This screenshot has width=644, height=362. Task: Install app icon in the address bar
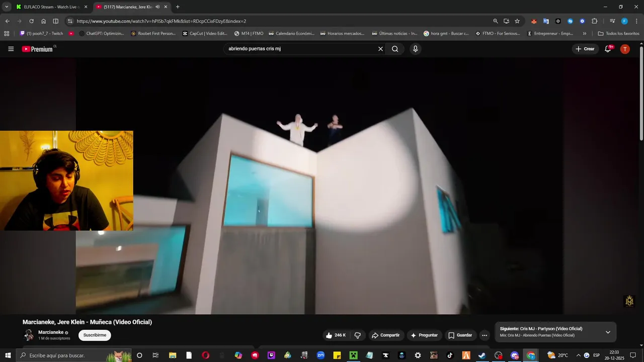[506, 21]
